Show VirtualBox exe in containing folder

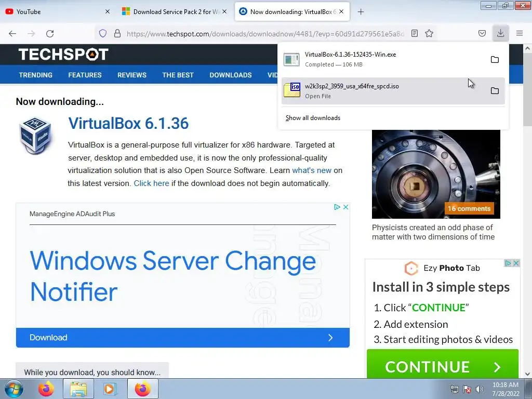coord(495,59)
